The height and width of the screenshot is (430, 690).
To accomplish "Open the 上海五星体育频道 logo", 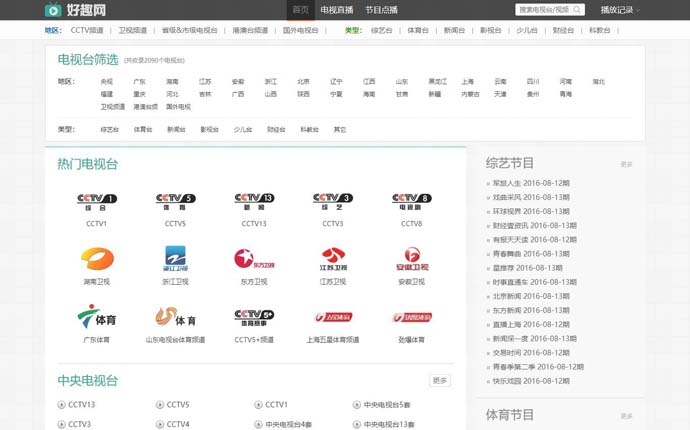I will 333,317.
